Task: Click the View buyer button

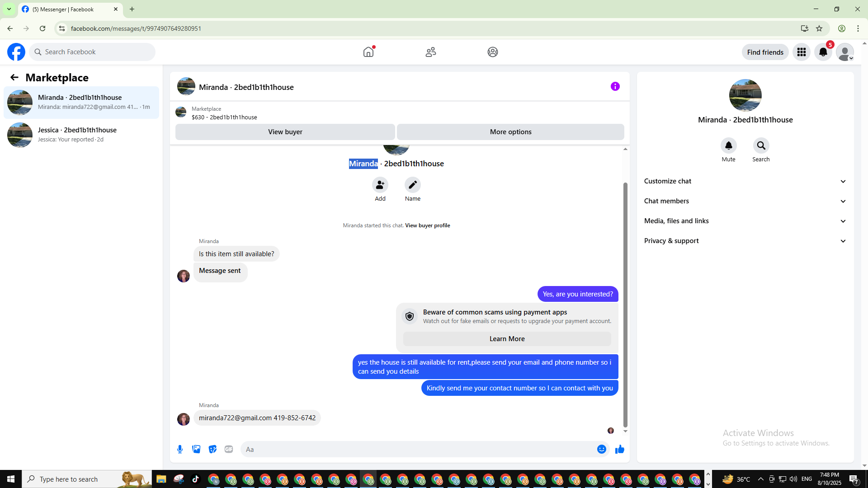Action: (285, 132)
